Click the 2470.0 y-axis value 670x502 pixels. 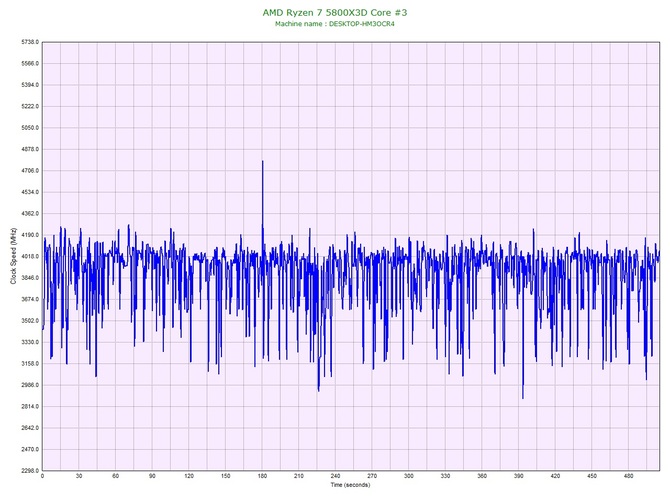pos(30,449)
